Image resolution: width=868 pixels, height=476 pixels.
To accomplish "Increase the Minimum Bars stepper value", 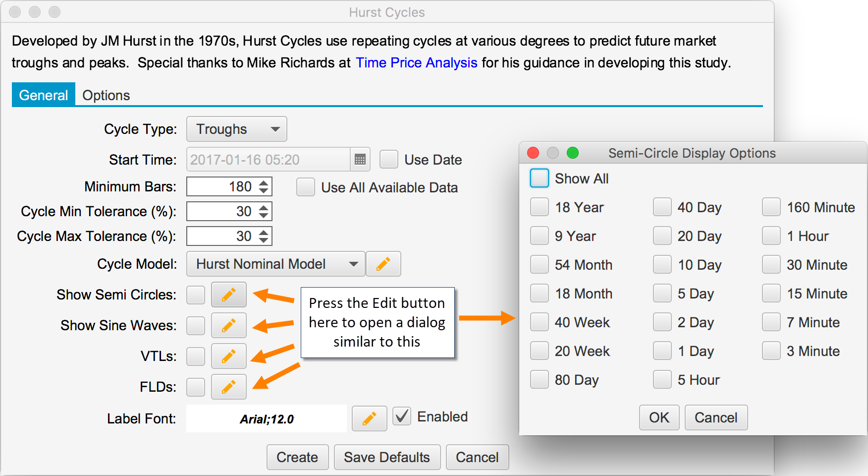I will 264,182.
